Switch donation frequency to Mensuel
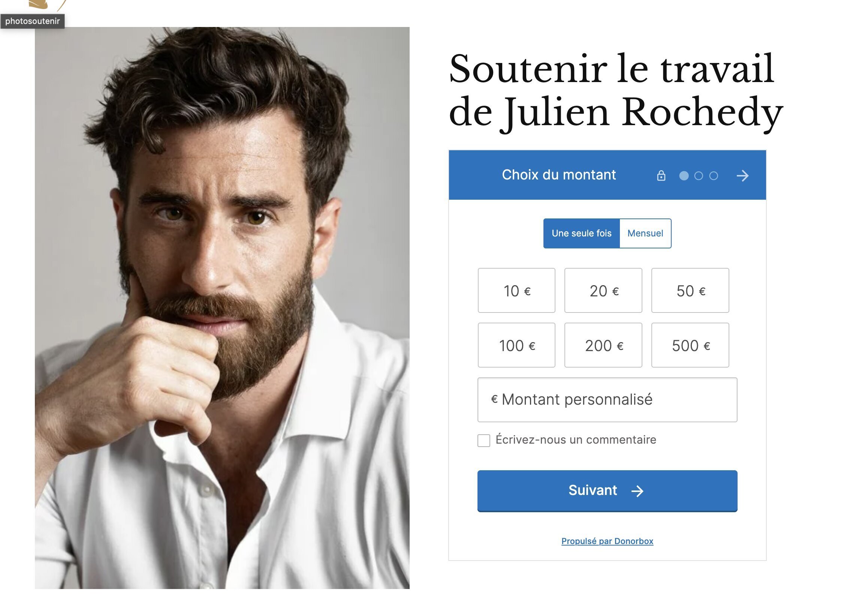Image resolution: width=868 pixels, height=616 pixels. [645, 233]
